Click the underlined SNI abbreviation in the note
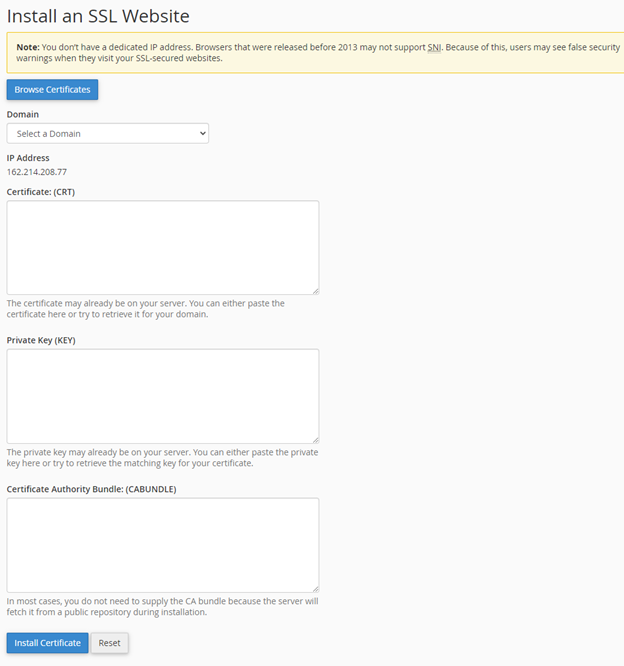The height and width of the screenshot is (666, 624). point(435,47)
